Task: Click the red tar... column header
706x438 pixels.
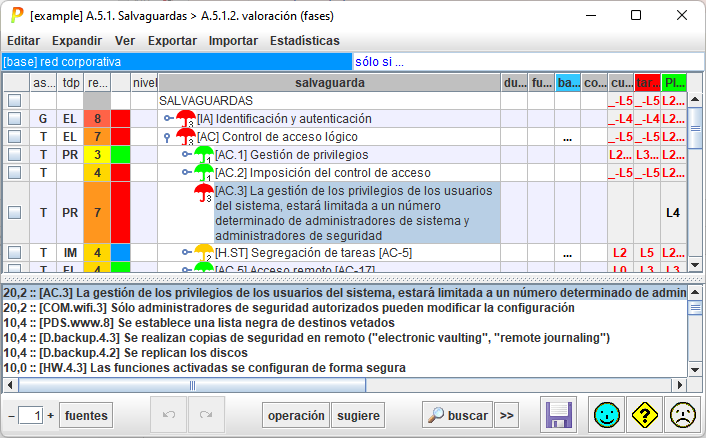Action: coord(647,83)
